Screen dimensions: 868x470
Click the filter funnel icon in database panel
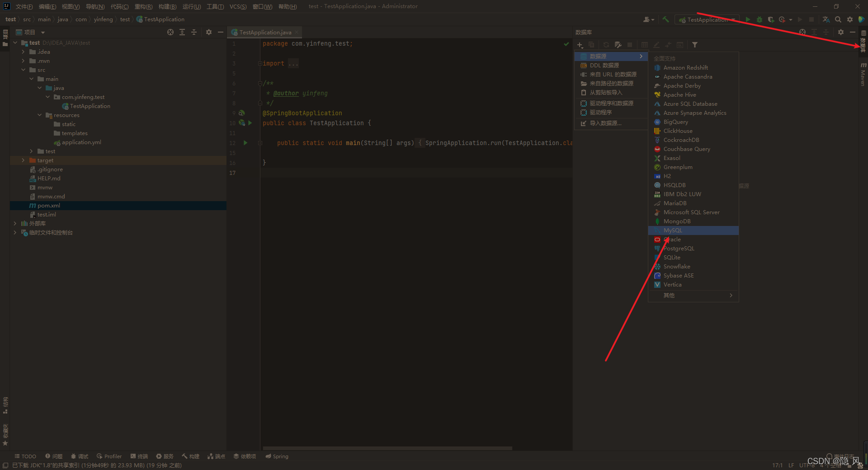(x=695, y=45)
